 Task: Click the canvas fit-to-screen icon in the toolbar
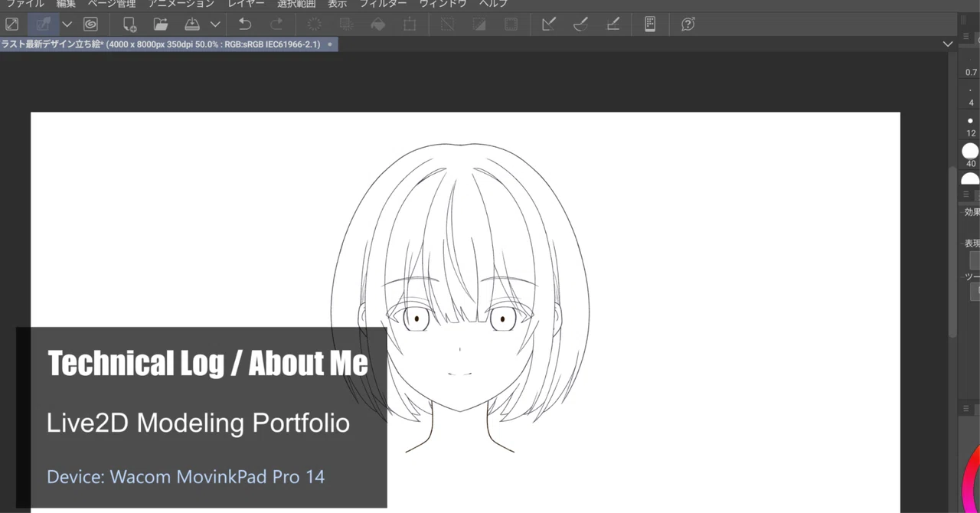click(x=12, y=25)
